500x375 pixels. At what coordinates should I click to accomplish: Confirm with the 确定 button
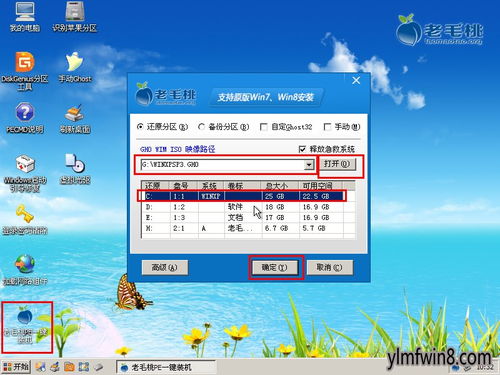274,267
